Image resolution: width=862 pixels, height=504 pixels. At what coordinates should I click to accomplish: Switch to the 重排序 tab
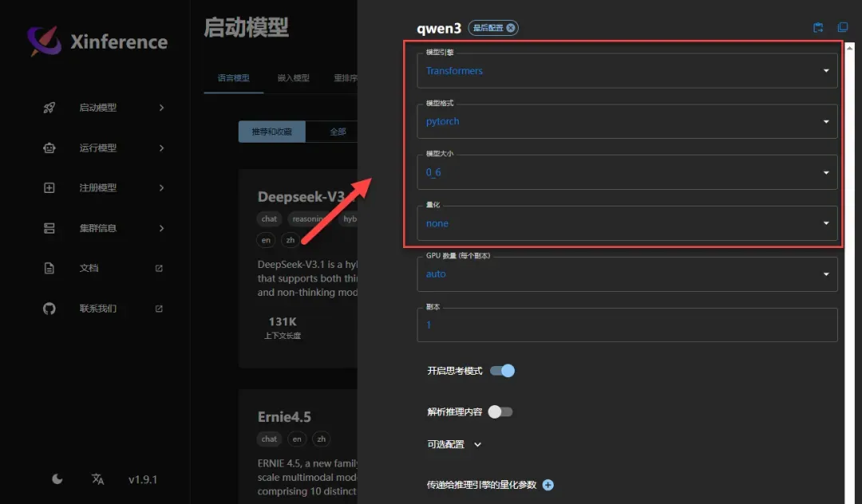pyautogui.click(x=346, y=78)
